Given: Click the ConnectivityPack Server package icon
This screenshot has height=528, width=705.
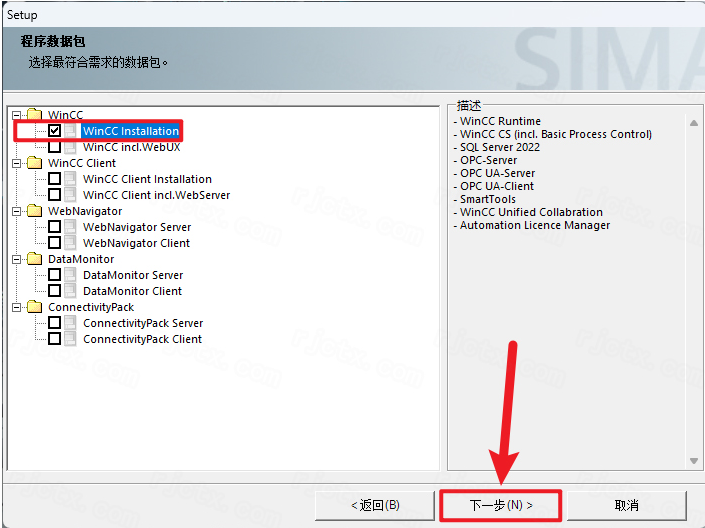Looking at the screenshot, I should (70, 323).
